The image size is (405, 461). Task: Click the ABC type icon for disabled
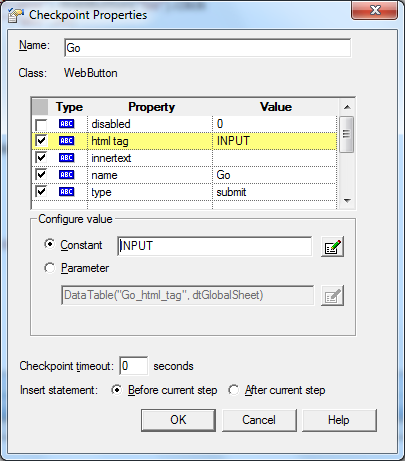pyautogui.click(x=66, y=124)
